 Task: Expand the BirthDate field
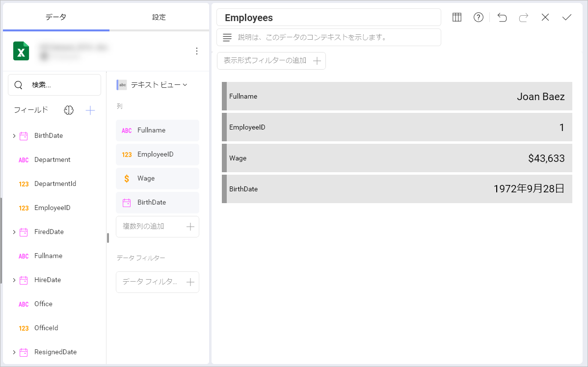14,136
